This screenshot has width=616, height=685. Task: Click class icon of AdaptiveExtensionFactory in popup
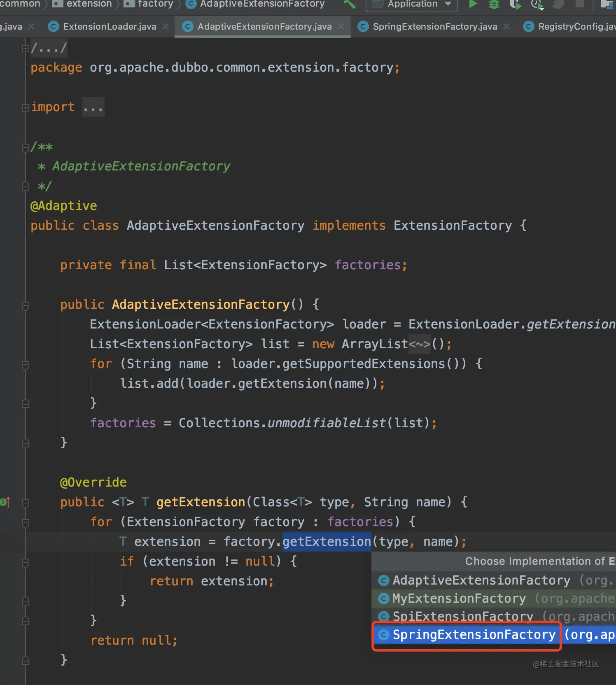point(383,580)
